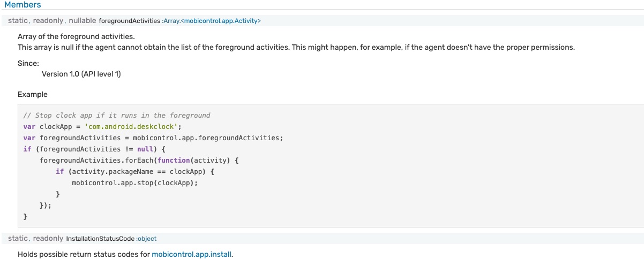Click the 'function' keyword in the forEach call
The image size is (644, 259).
click(x=174, y=160)
